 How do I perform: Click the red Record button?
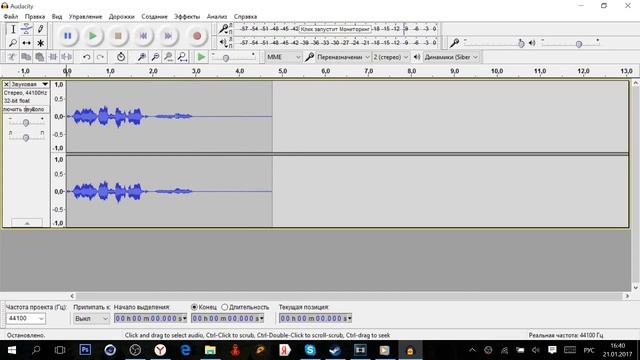tap(197, 36)
